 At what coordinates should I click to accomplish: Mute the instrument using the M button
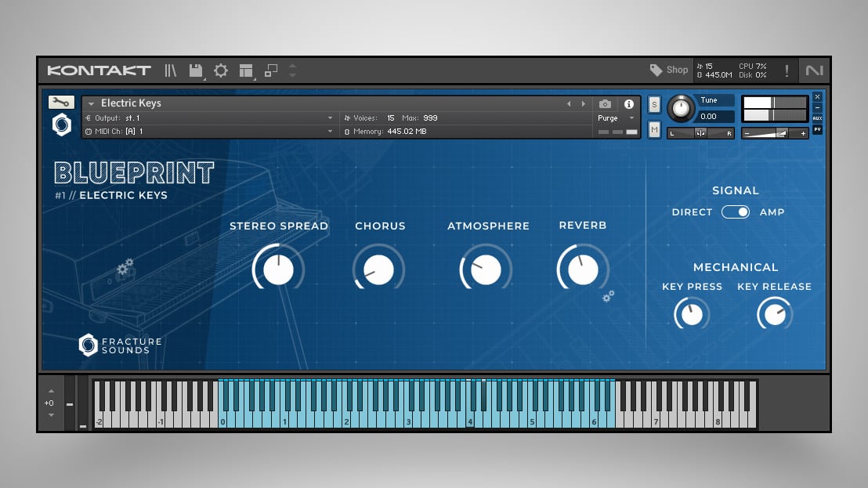[654, 128]
